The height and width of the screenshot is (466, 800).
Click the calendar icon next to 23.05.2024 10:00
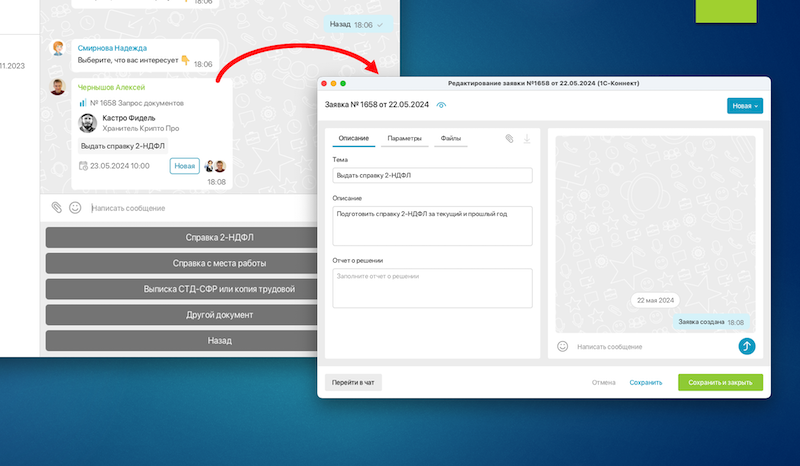(x=83, y=166)
